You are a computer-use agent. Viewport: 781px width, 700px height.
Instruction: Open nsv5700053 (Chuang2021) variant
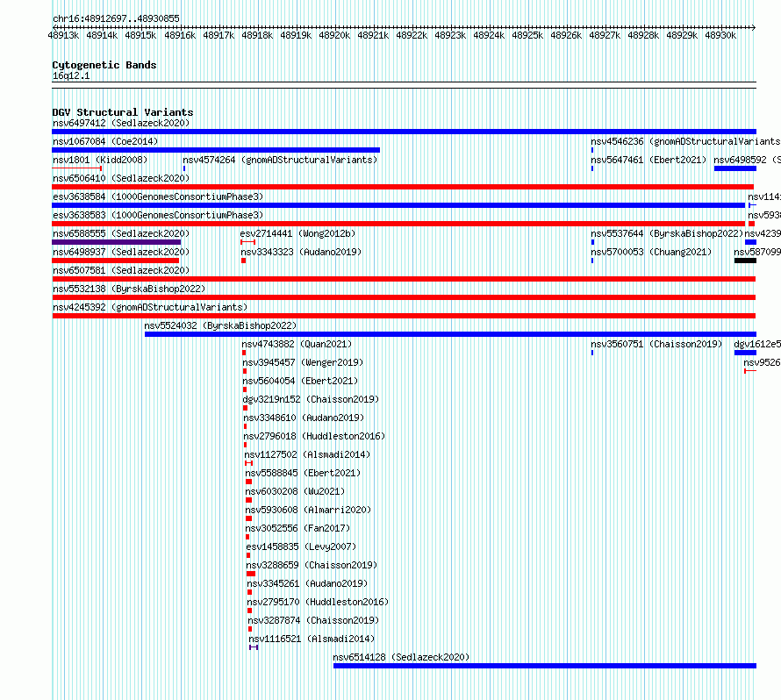coord(651,252)
